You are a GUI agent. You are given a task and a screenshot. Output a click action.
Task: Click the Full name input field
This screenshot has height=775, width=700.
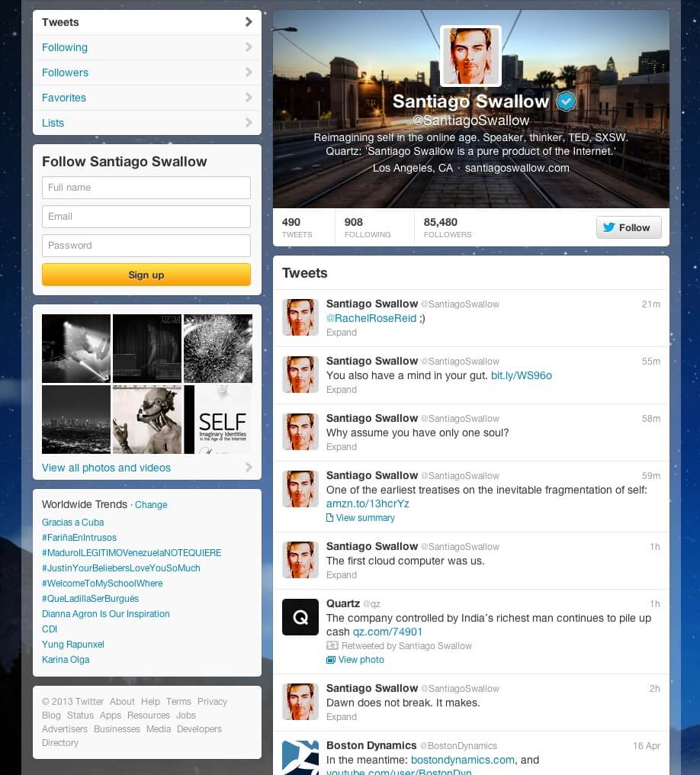click(146, 188)
